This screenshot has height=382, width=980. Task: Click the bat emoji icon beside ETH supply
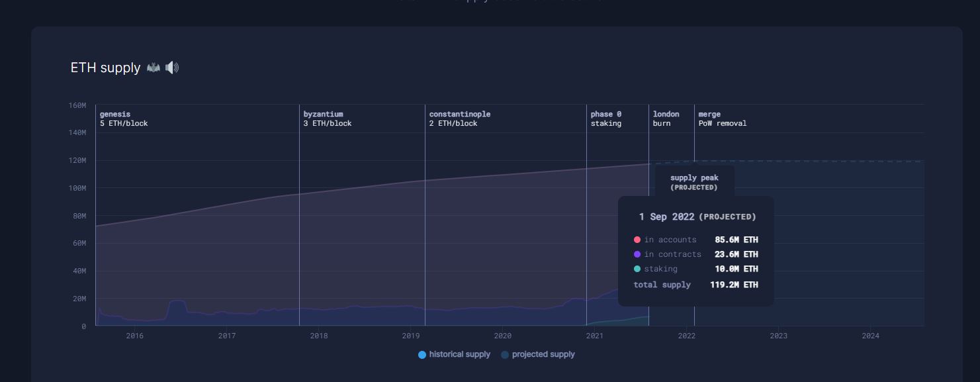(154, 68)
